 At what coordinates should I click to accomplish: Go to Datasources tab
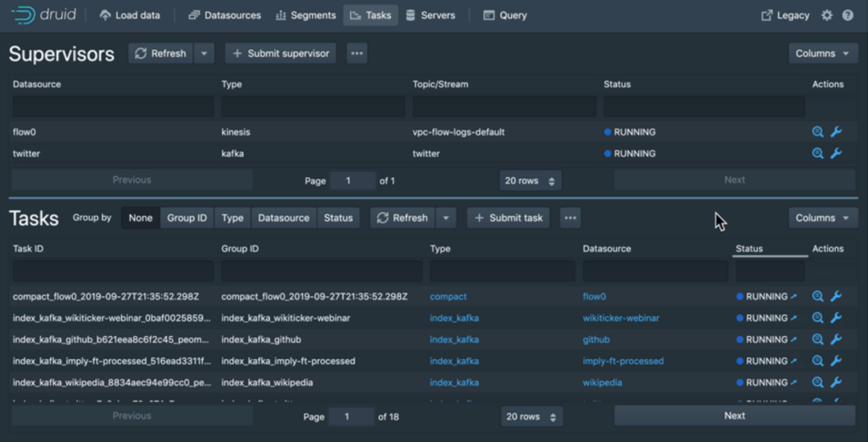[224, 15]
